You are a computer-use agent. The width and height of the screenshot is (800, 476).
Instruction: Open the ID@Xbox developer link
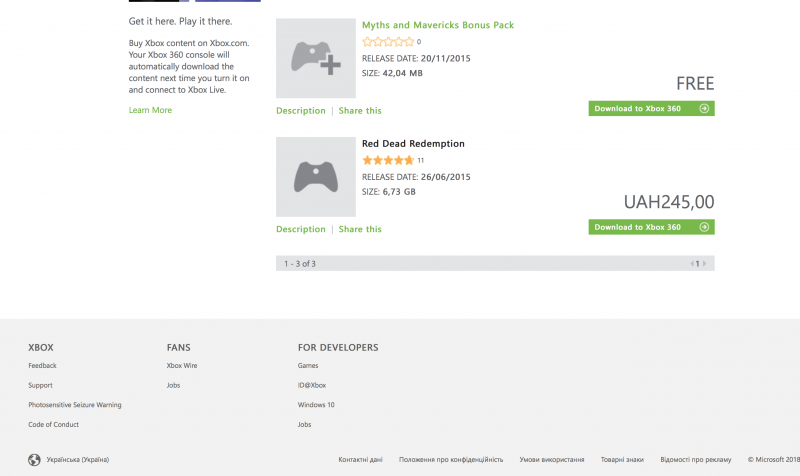pos(312,385)
